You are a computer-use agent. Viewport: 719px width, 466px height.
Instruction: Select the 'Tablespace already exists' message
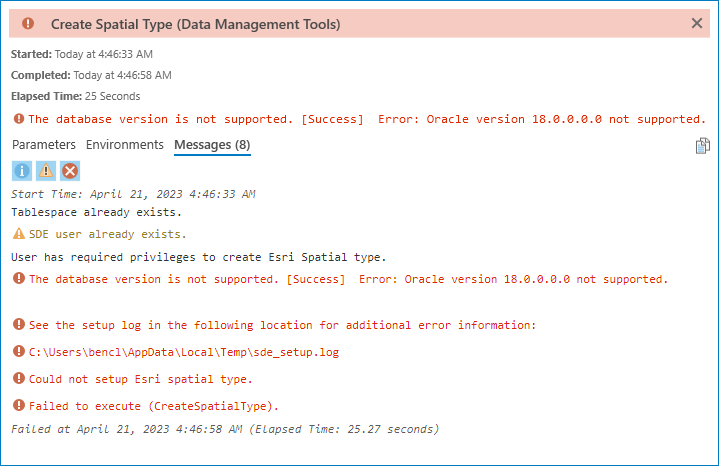click(x=96, y=212)
